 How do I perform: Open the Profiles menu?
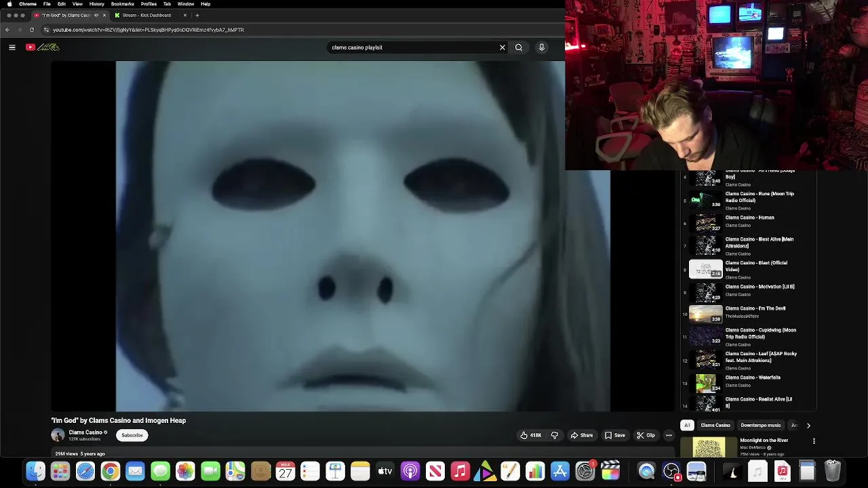(149, 4)
